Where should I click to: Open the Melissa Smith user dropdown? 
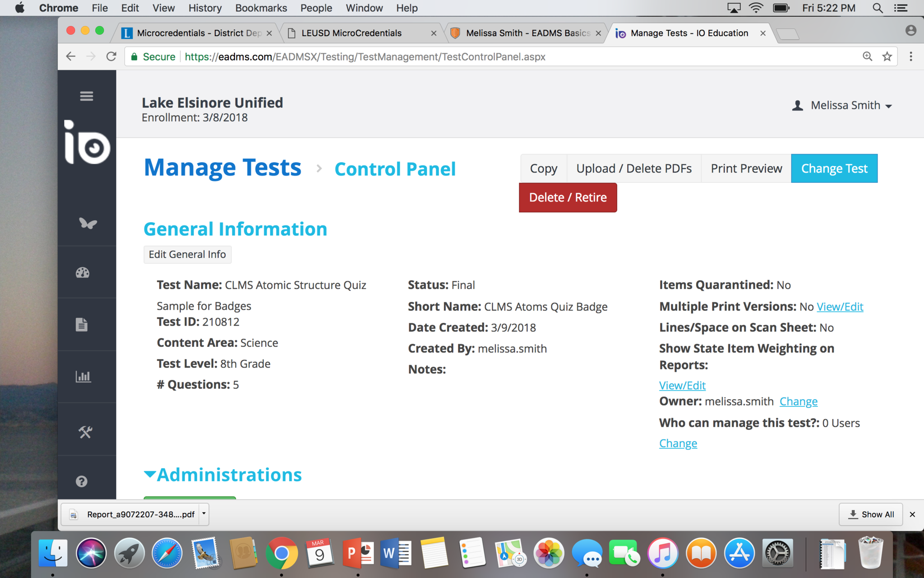click(843, 106)
